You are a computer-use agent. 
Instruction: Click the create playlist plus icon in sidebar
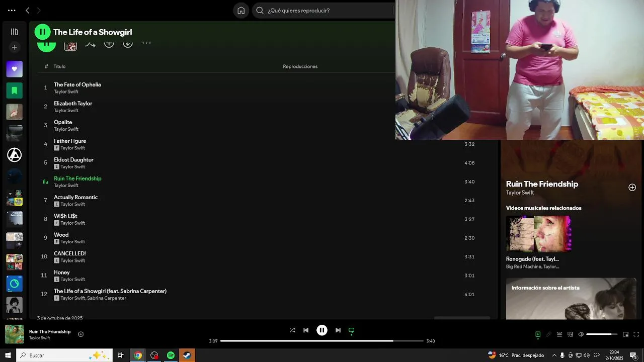coord(14,47)
